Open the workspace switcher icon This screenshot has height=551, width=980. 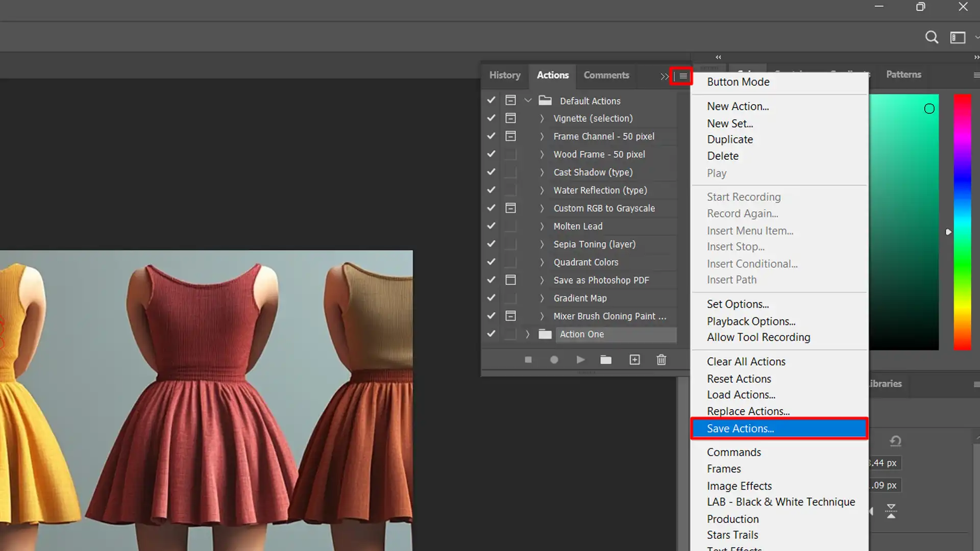[x=958, y=37]
